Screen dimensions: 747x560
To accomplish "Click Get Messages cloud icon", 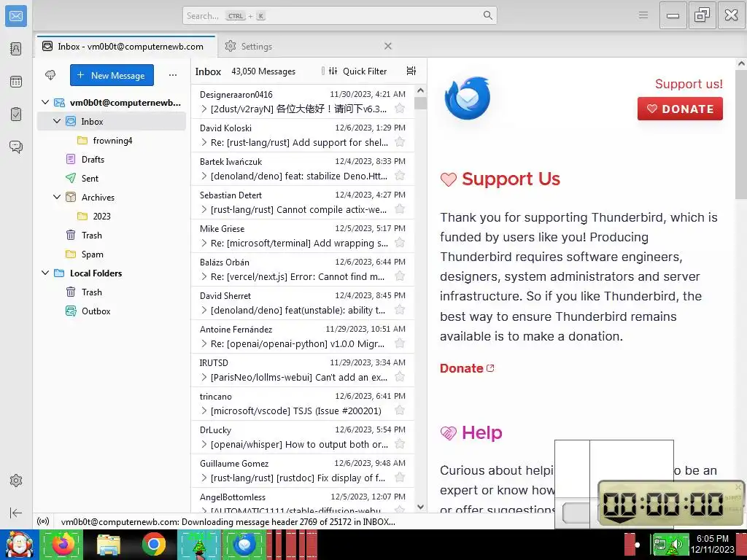I will point(50,75).
